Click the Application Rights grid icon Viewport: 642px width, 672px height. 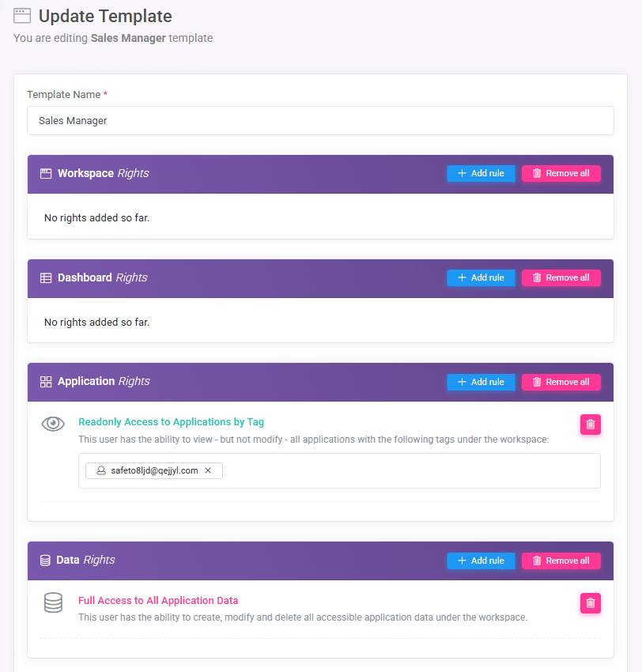[45, 382]
